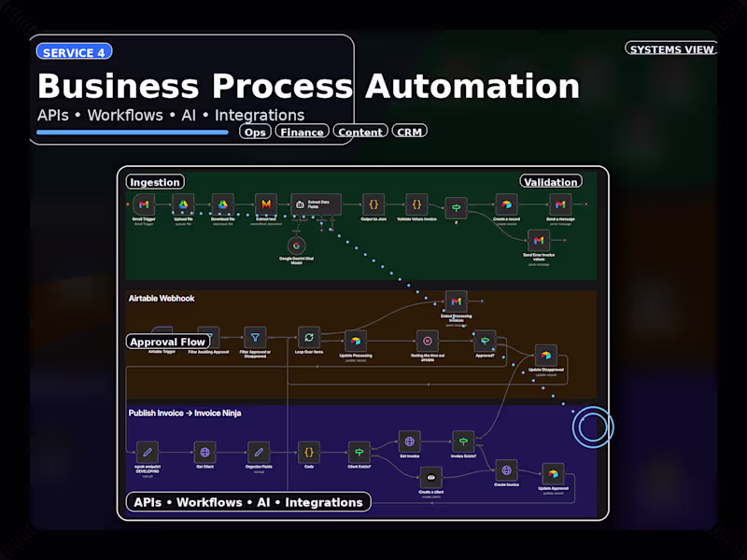The width and height of the screenshot is (747, 560).
Task: Click the SYSTEMS VIEW button
Action: coord(670,49)
